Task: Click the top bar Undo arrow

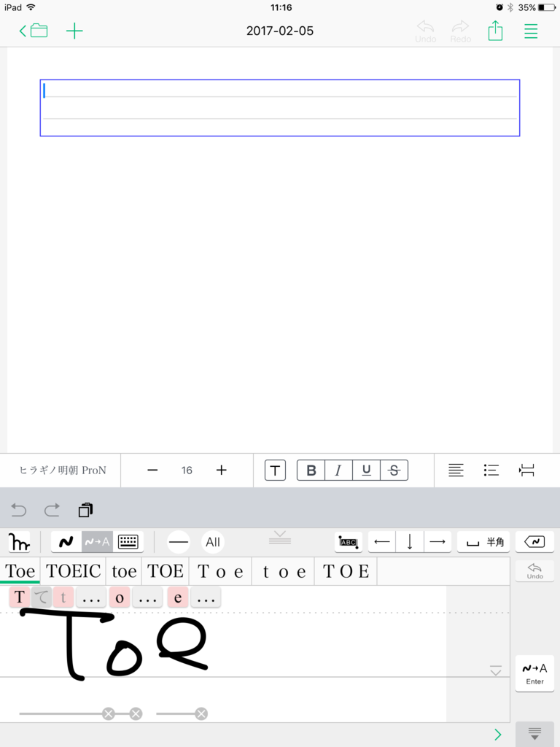Action: pyautogui.click(x=425, y=31)
